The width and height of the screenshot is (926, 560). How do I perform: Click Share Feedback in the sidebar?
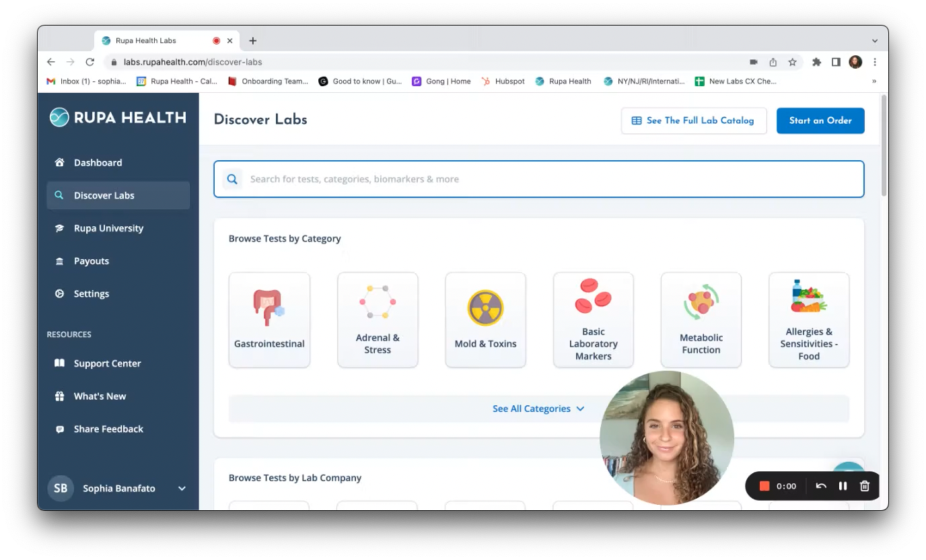pos(108,429)
